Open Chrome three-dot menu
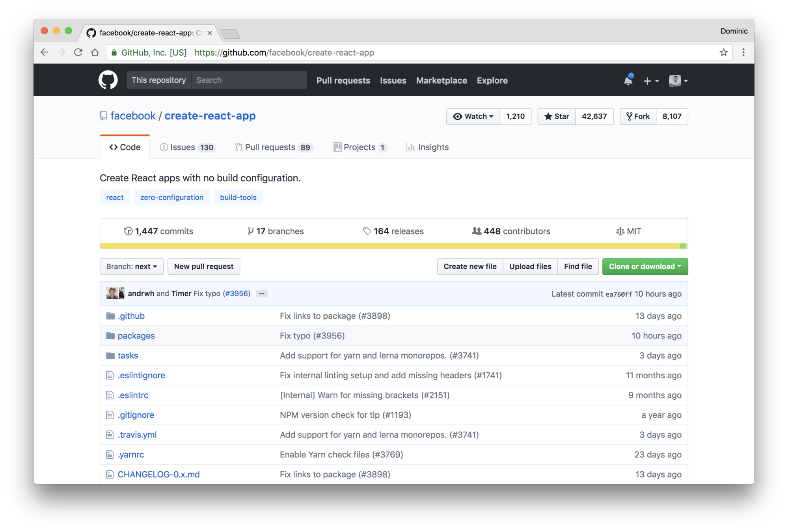 point(743,52)
